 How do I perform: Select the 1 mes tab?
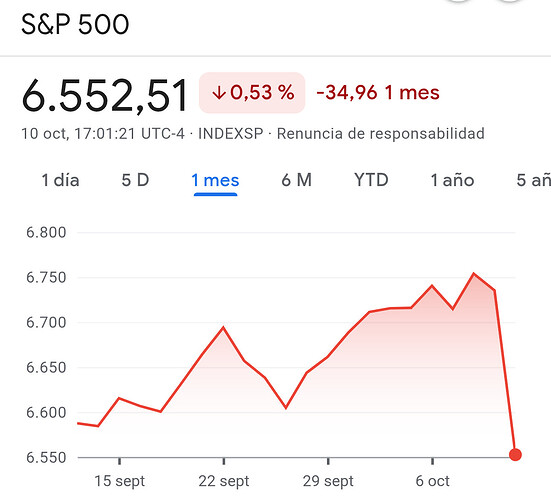coord(215,180)
